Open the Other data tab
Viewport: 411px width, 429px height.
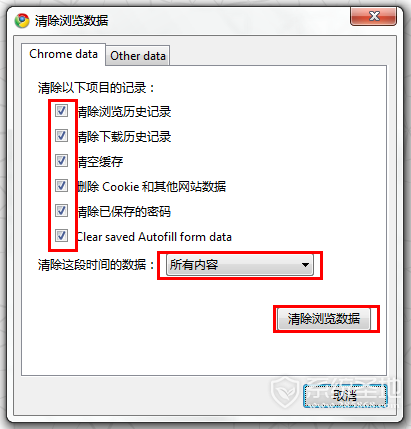click(x=138, y=56)
